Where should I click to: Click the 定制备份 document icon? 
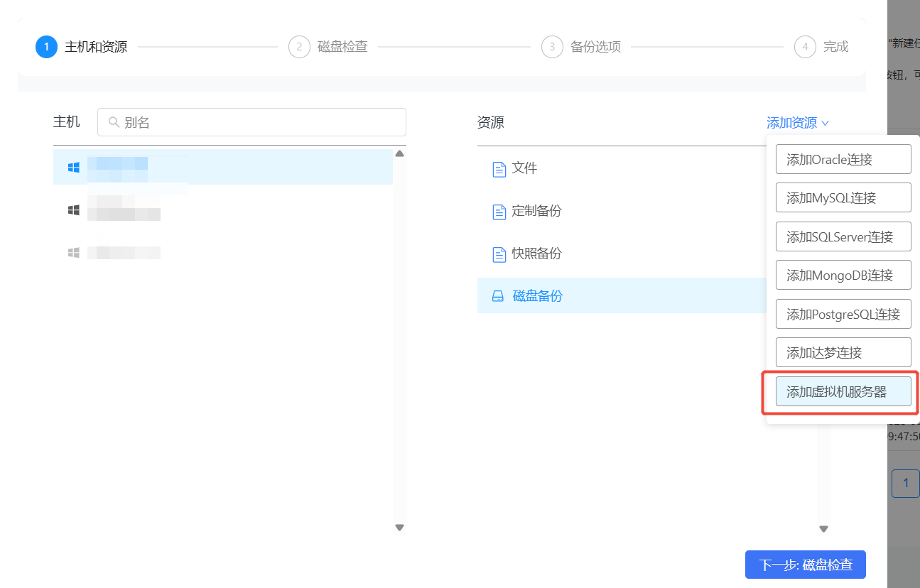pos(499,212)
